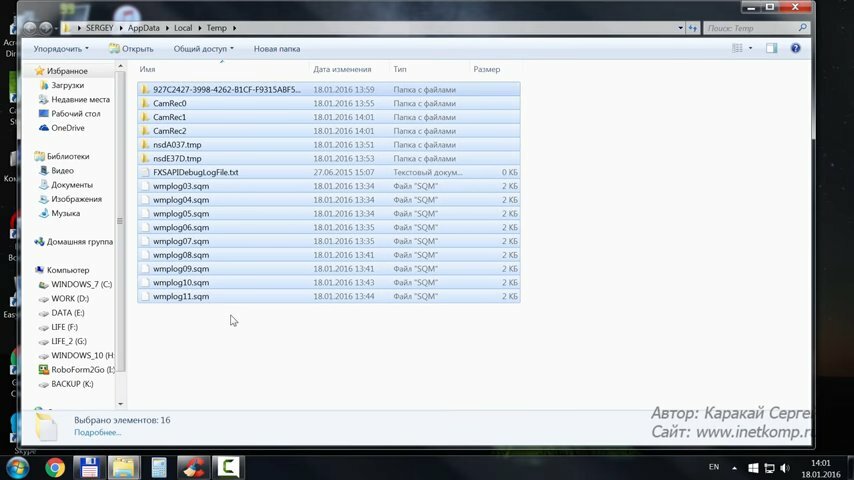The height and width of the screenshot is (480, 854).
Task: Select wmplog03.sqm file
Action: pyautogui.click(x=329, y=186)
